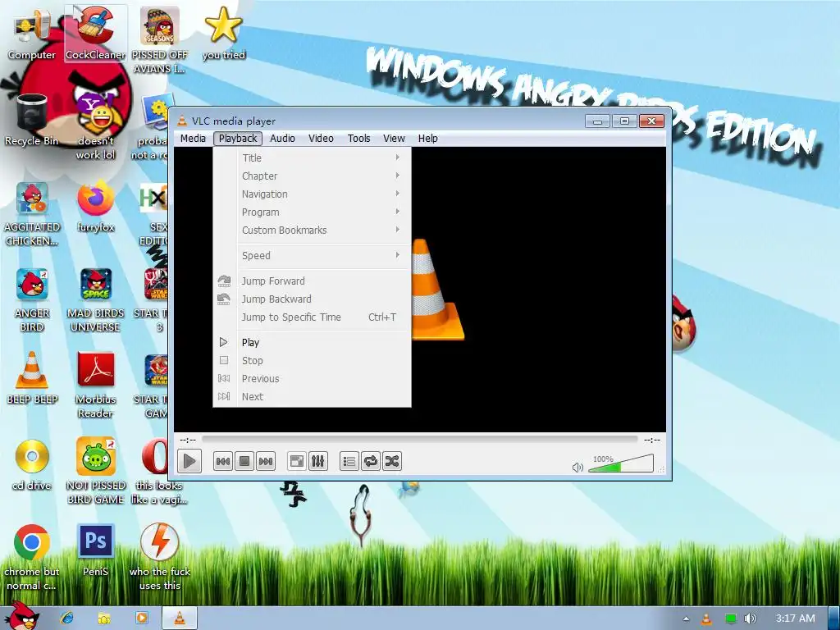
Task: Toggle loop mode button
Action: (x=370, y=461)
